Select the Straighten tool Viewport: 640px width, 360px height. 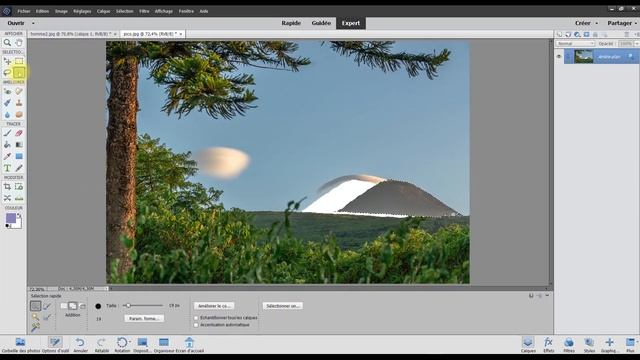coord(19,198)
